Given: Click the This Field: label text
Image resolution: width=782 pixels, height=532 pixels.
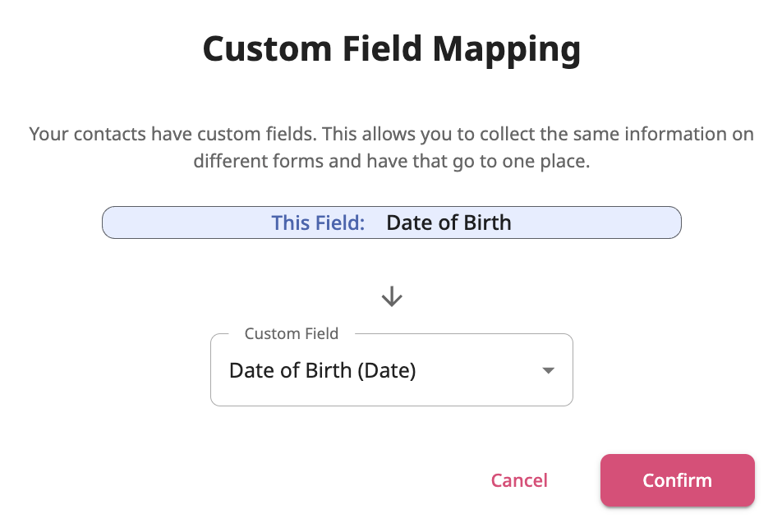Looking at the screenshot, I should tap(318, 222).
